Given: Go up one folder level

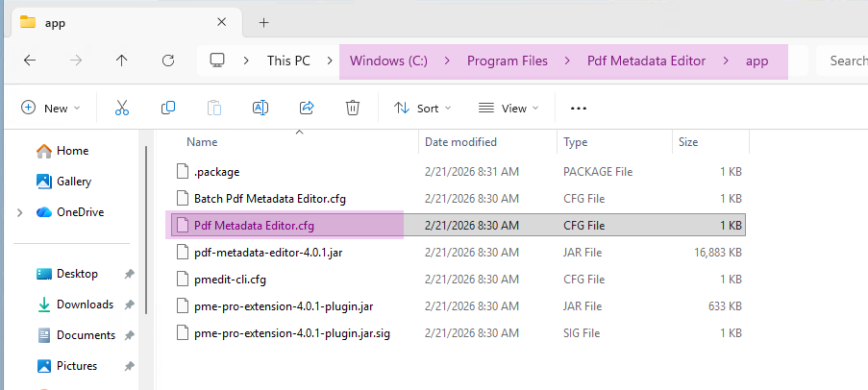Looking at the screenshot, I should (122, 61).
